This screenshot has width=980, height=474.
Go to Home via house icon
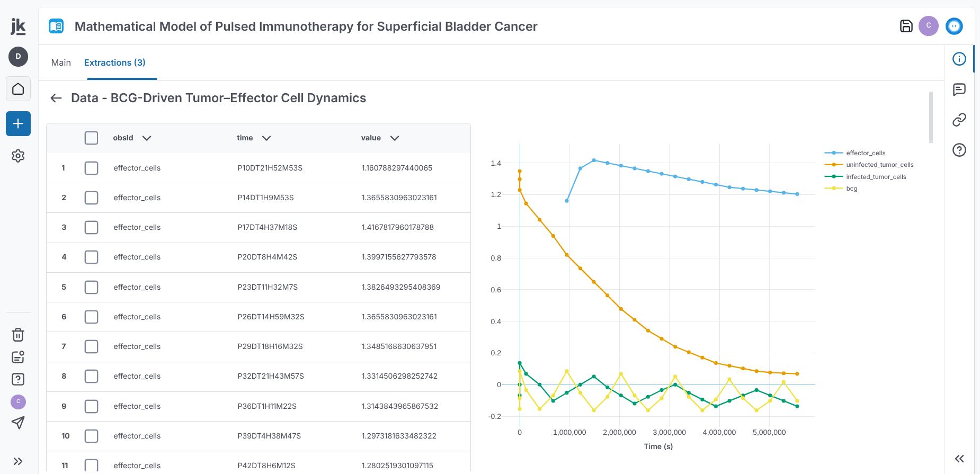coord(18,89)
